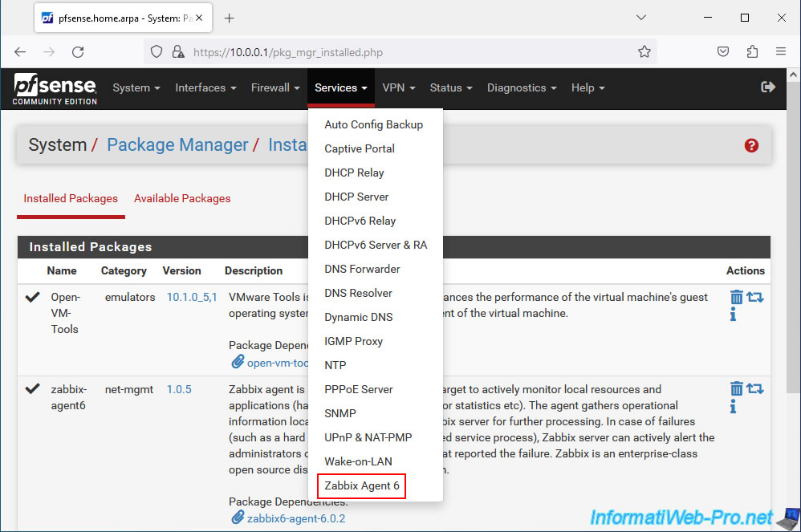Click the browser address bar URL
801x532 pixels.
coord(287,52)
